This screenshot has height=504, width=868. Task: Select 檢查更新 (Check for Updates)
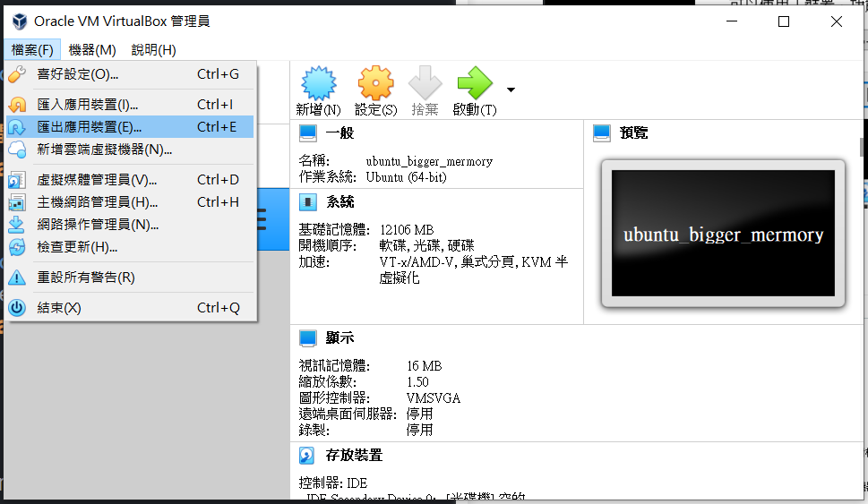(x=77, y=247)
